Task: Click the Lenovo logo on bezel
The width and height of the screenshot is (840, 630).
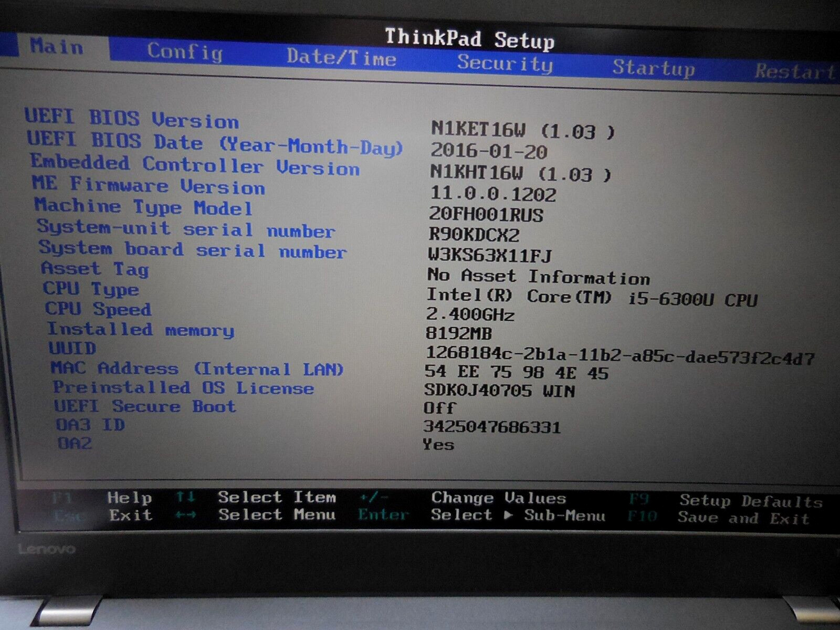Action: click(47, 549)
